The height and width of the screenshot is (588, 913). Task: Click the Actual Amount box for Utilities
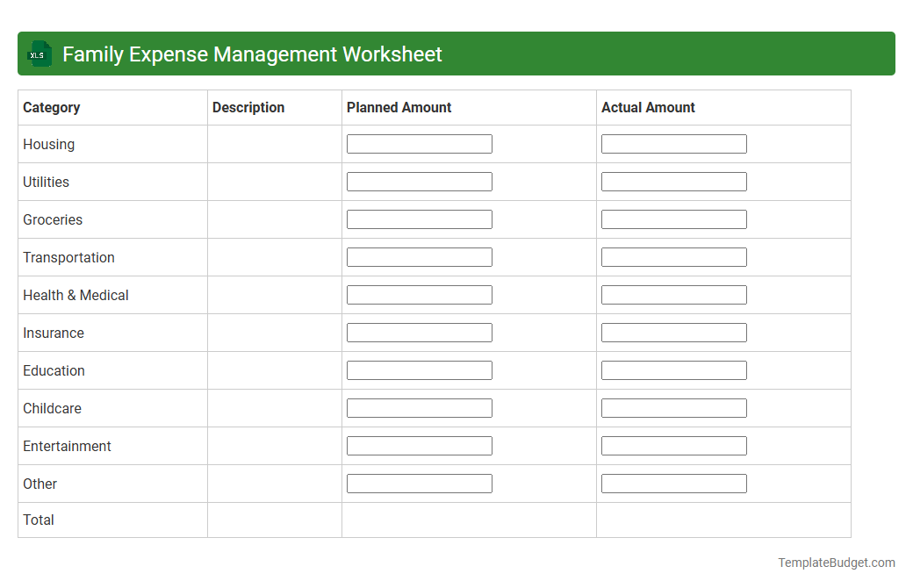[x=673, y=181]
